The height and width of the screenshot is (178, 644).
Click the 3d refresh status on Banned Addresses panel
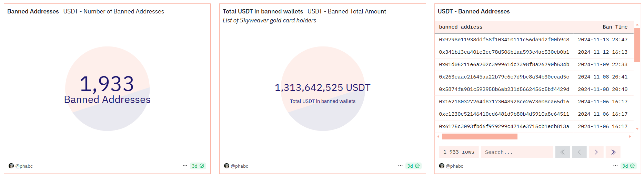coord(198,166)
